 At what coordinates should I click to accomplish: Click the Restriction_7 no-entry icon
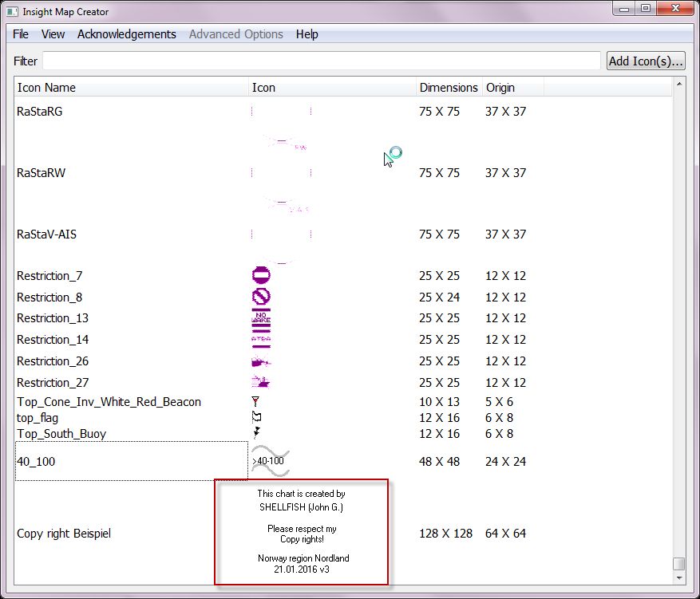point(261,276)
